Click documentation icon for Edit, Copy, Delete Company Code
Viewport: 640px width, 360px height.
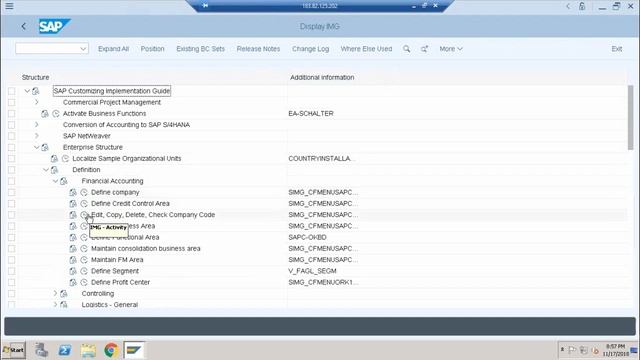click(73, 215)
